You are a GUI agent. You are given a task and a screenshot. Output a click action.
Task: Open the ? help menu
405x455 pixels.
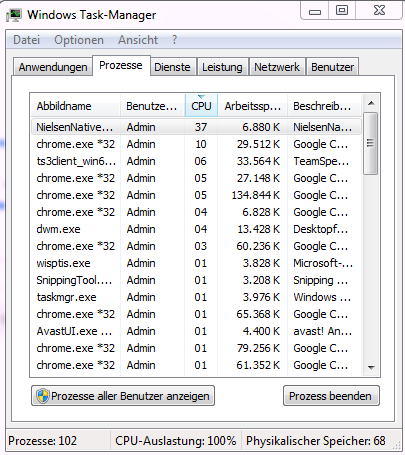(x=174, y=40)
